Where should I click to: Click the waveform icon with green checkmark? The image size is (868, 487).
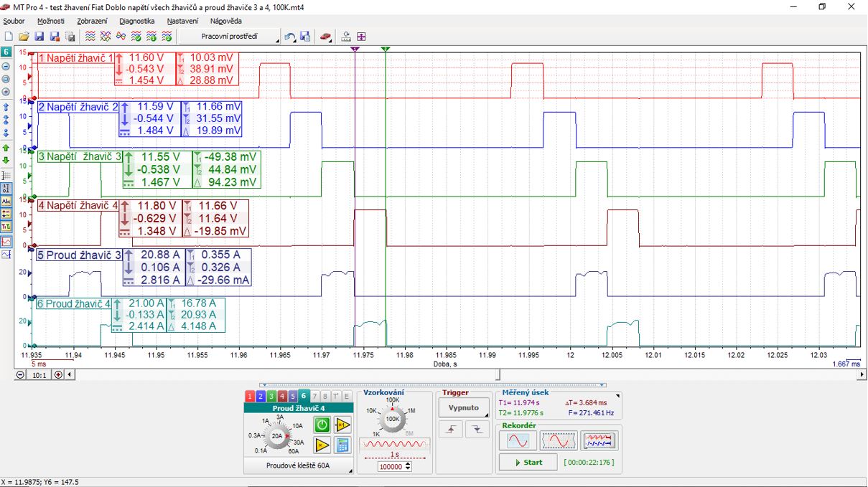point(136,36)
